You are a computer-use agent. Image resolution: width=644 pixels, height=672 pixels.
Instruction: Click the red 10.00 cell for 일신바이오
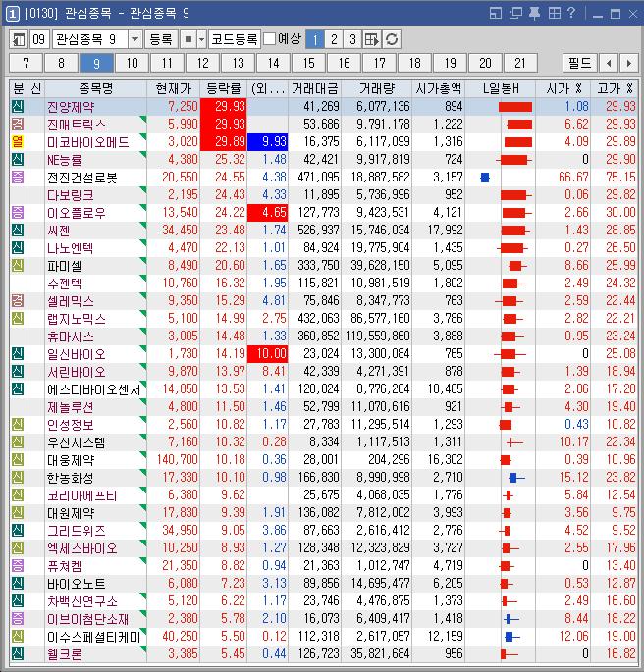tap(268, 354)
